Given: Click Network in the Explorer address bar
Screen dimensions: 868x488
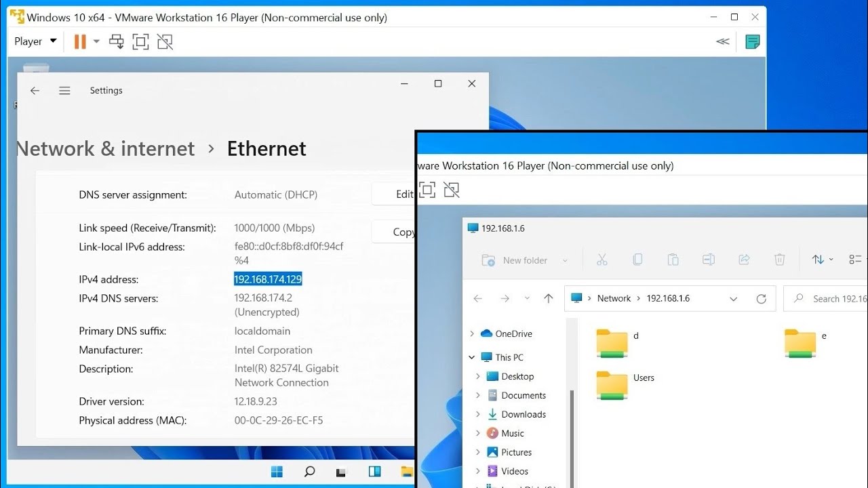Looking at the screenshot, I should tap(614, 298).
